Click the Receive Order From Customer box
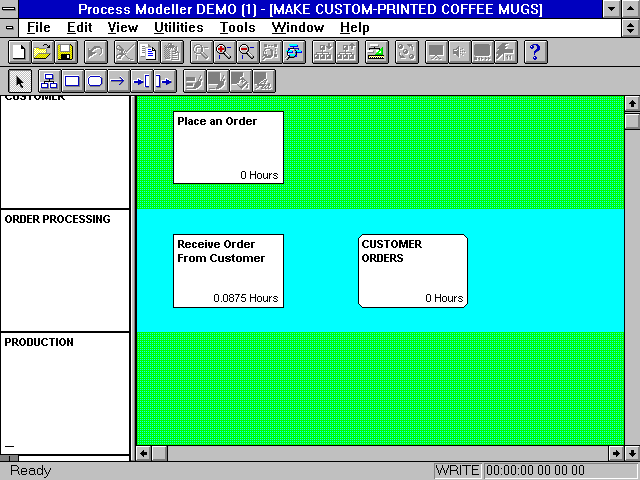 [228, 271]
